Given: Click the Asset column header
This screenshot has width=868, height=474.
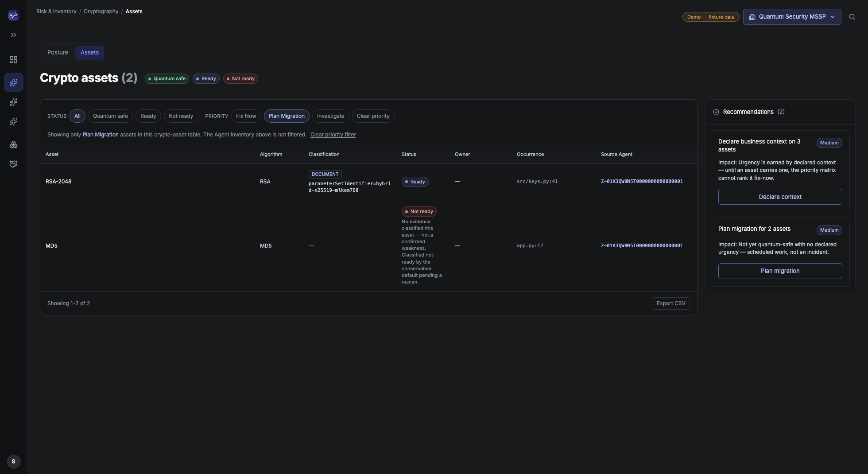Looking at the screenshot, I should [x=52, y=155].
